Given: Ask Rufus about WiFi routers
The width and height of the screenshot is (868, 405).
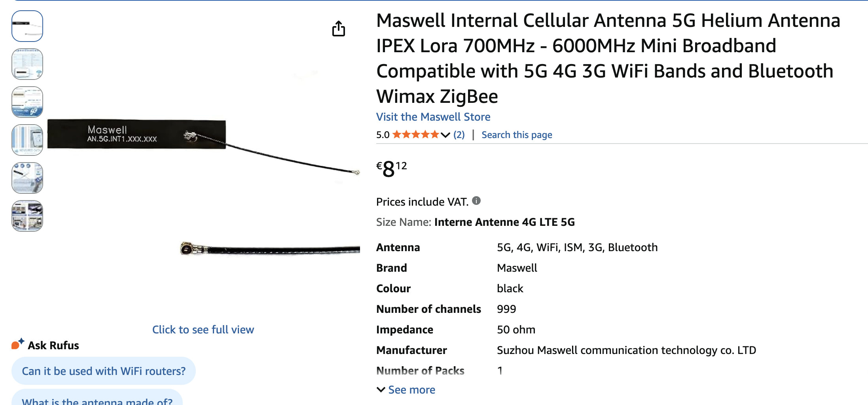Looking at the screenshot, I should [x=104, y=371].
